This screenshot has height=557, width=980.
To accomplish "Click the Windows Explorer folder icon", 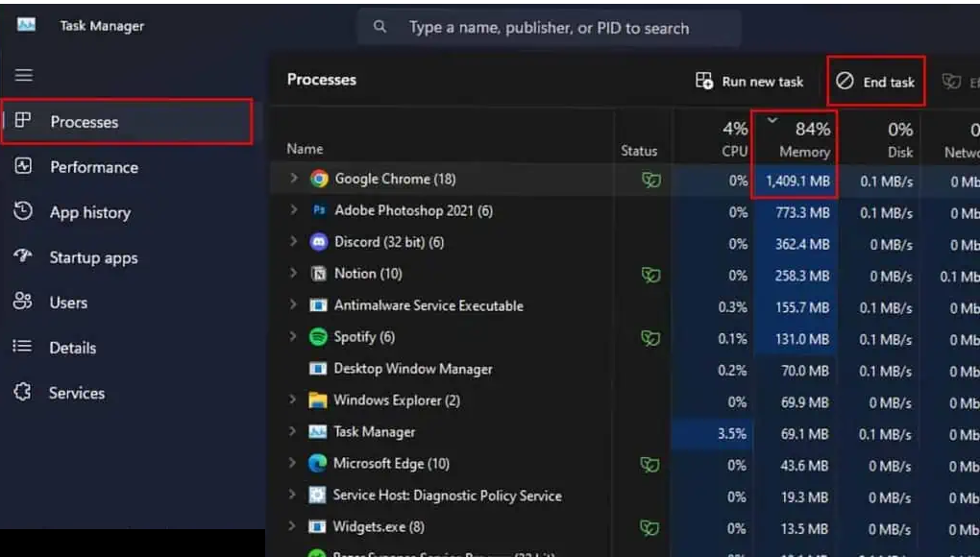I will (x=318, y=400).
